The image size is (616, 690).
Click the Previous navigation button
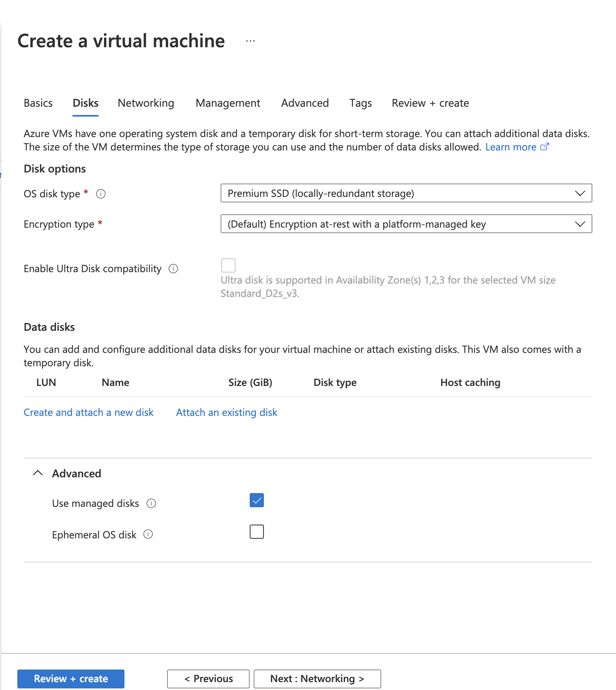[x=208, y=679]
